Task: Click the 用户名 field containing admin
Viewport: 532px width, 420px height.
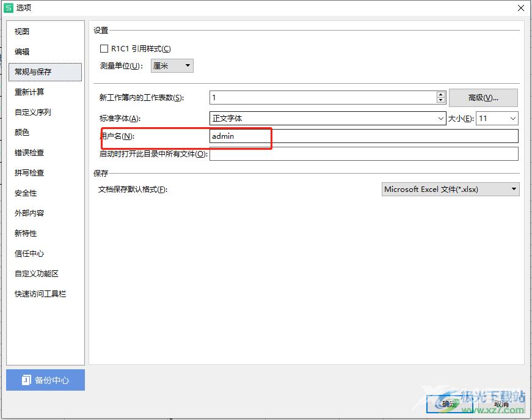Action: pos(363,136)
